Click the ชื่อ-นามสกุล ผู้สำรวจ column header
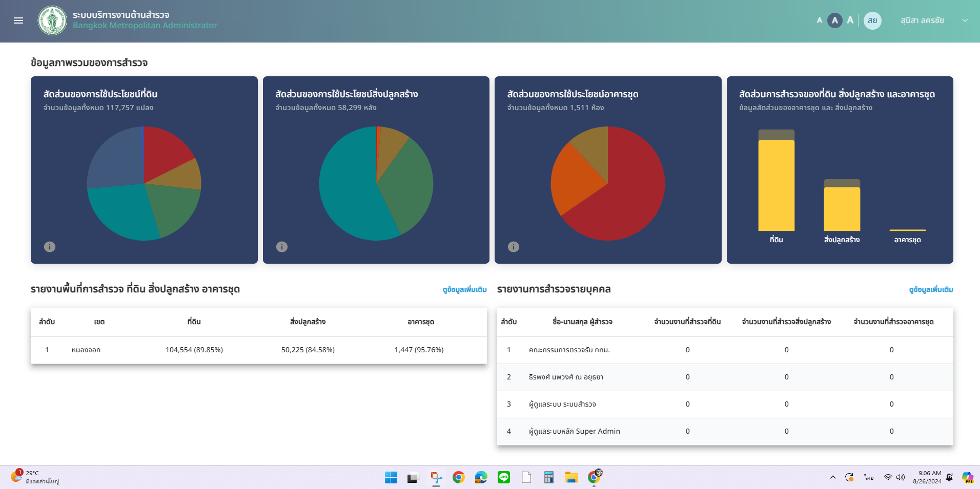This screenshot has height=489, width=980. (582, 322)
